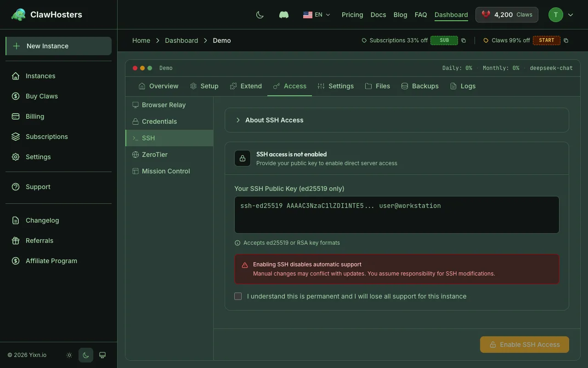Expand the About SSH Access section
The width and height of the screenshot is (588, 368).
tap(274, 120)
